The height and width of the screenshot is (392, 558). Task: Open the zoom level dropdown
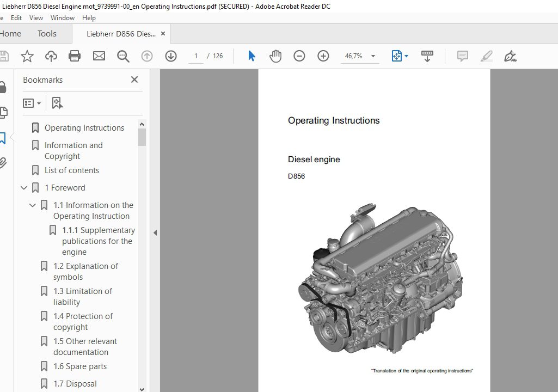click(x=373, y=56)
